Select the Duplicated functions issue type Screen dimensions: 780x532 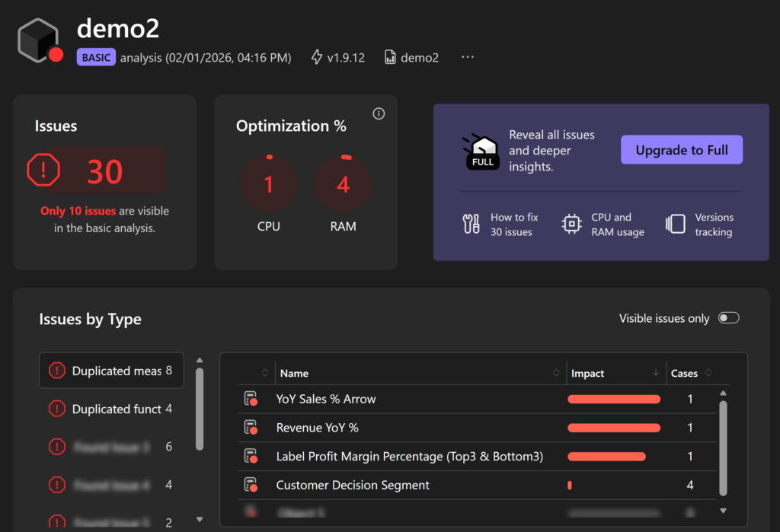coord(111,409)
